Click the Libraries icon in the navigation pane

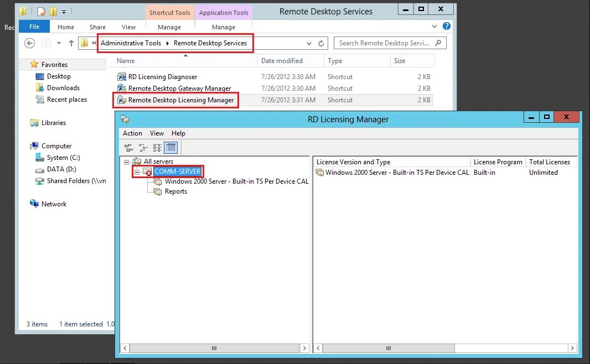pyautogui.click(x=34, y=123)
